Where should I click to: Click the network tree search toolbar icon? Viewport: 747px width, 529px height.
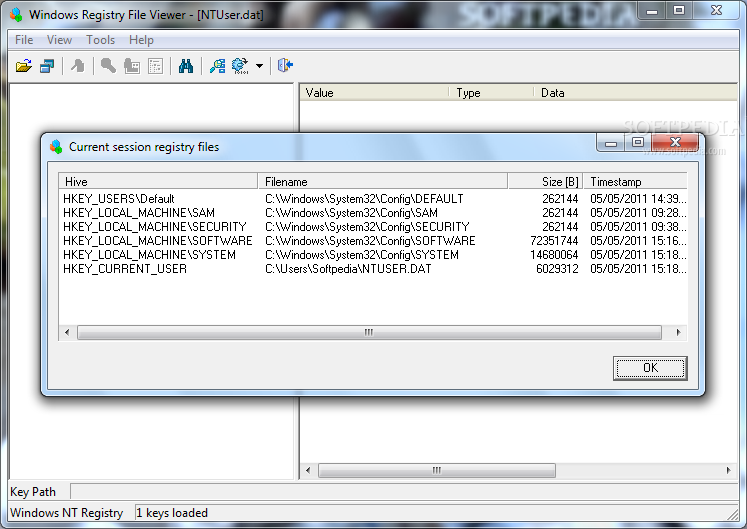click(x=217, y=65)
